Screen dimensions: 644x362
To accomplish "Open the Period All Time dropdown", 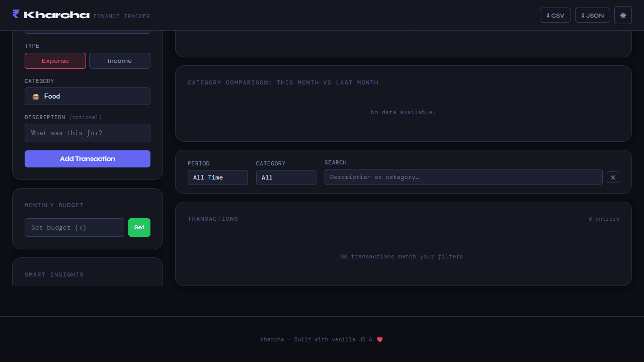I will tap(218, 177).
